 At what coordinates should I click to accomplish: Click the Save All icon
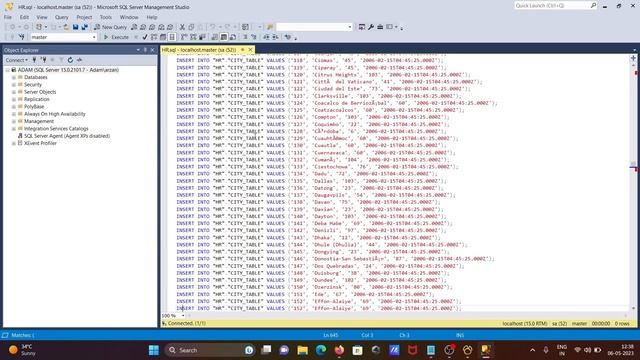coord(84,27)
